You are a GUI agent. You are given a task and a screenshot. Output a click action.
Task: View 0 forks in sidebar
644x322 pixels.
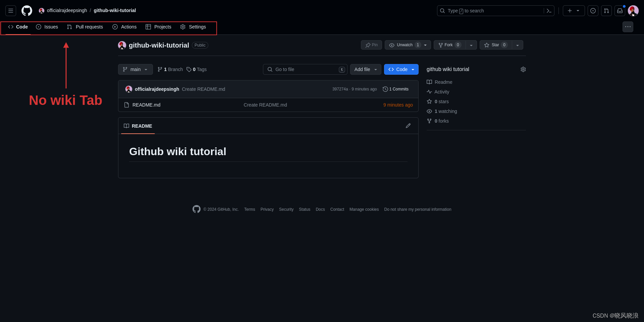438,121
